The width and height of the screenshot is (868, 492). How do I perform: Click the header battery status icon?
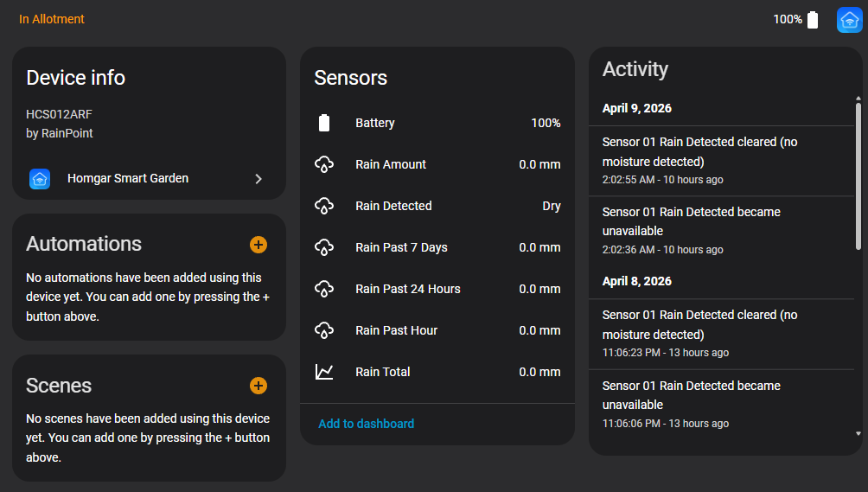tap(813, 19)
